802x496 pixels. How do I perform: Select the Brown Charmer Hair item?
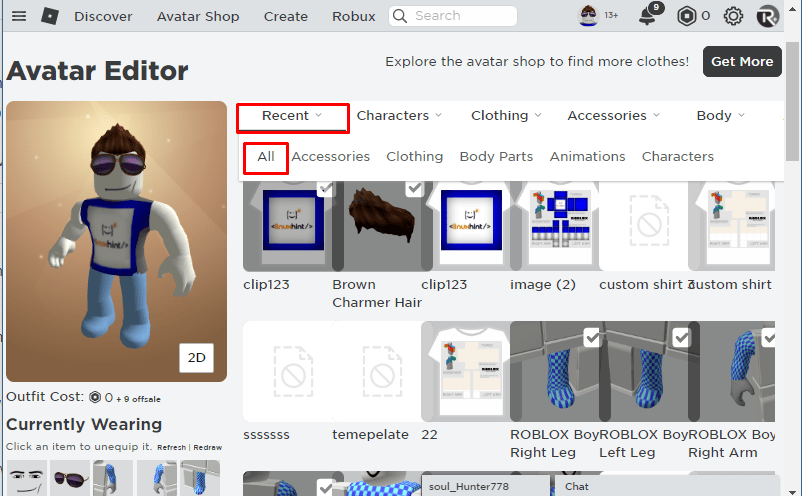(376, 226)
